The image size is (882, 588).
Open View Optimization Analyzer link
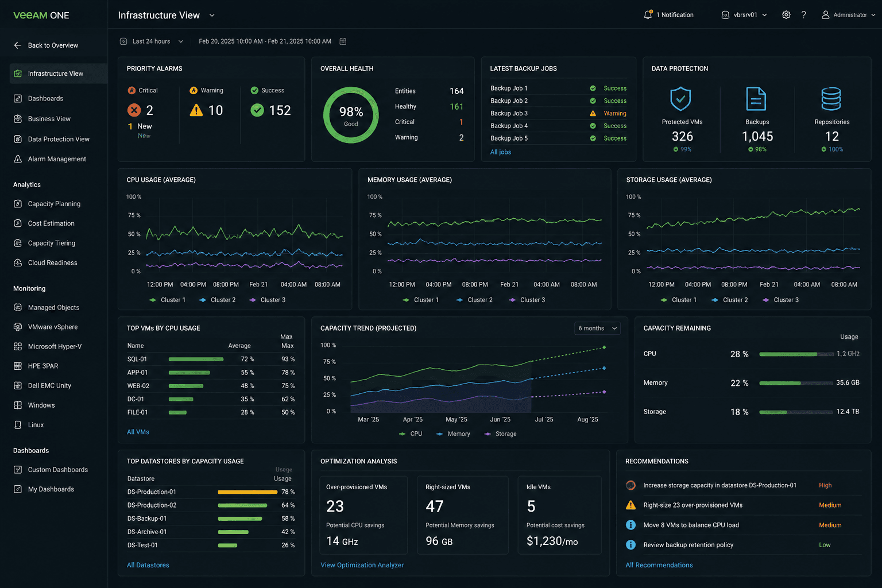click(362, 565)
